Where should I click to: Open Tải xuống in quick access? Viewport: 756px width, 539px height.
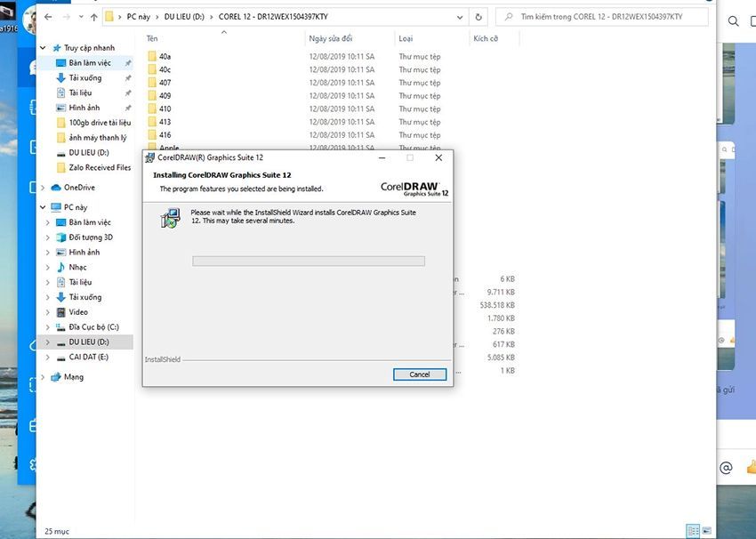coord(84,77)
